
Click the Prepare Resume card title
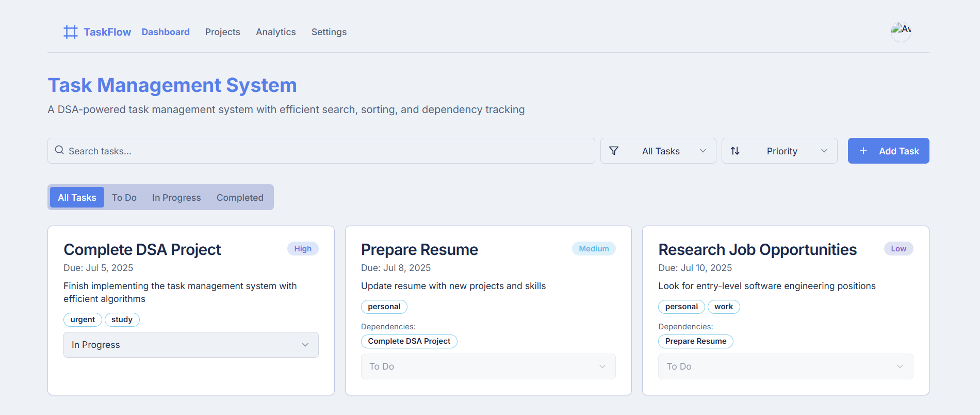(x=419, y=250)
